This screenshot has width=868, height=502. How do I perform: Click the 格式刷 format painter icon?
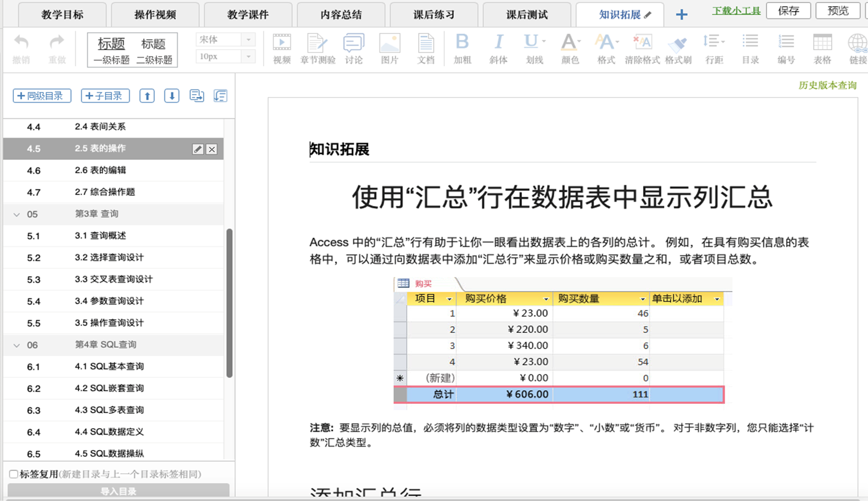pos(678,48)
